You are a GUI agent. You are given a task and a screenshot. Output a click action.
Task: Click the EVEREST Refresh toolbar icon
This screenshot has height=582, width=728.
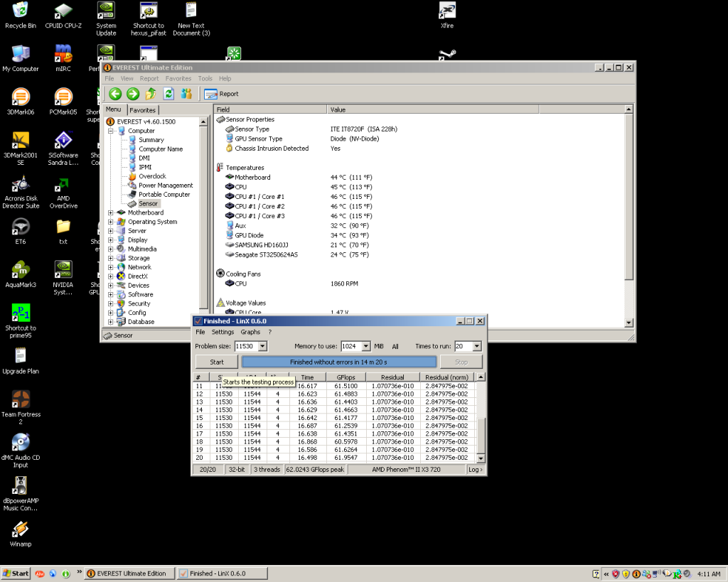pyautogui.click(x=168, y=94)
